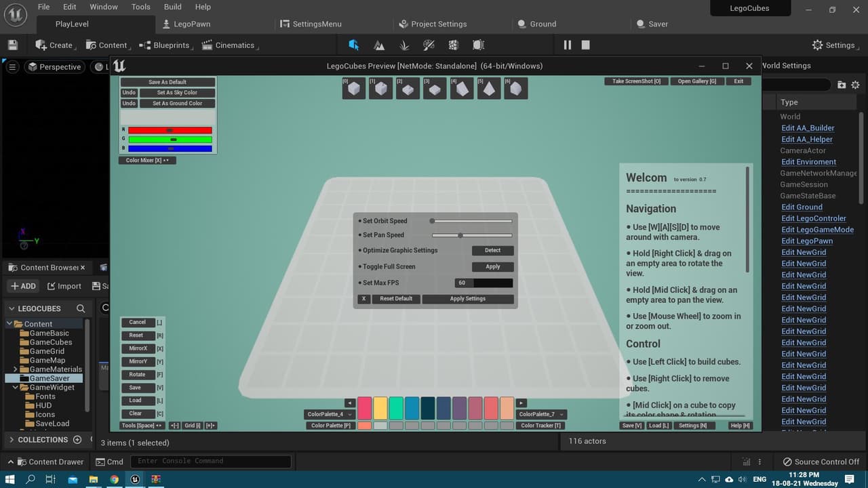Open the Content dropdown in toolbar
Screen dimensions: 868x488
point(108,45)
